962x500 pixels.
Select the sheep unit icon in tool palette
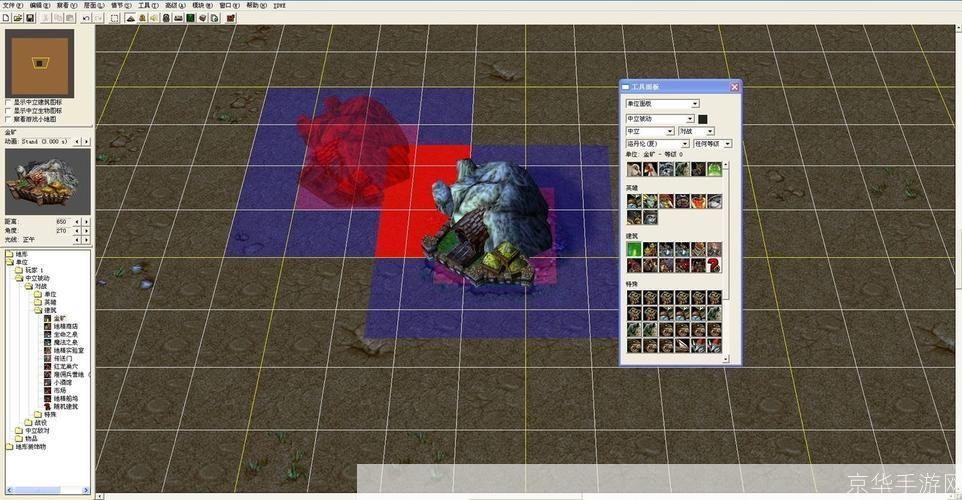click(634, 169)
